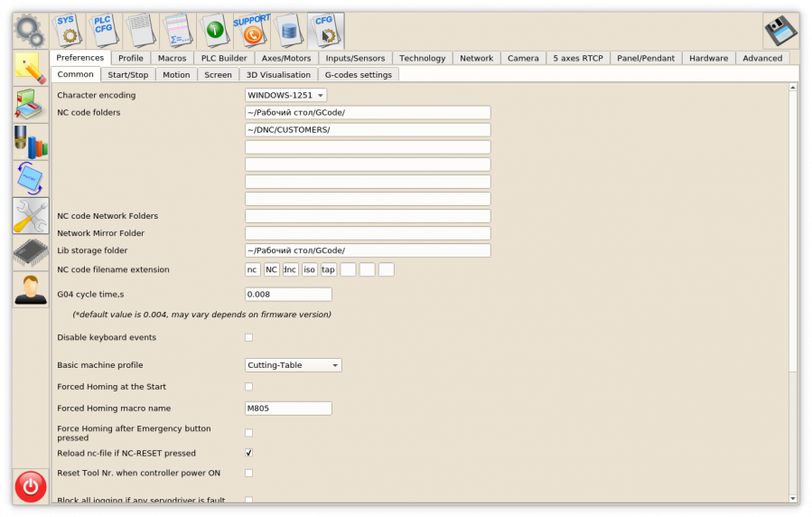
Task: Open Character encoding WINDOWS-1251 dropdown
Action: pos(285,95)
